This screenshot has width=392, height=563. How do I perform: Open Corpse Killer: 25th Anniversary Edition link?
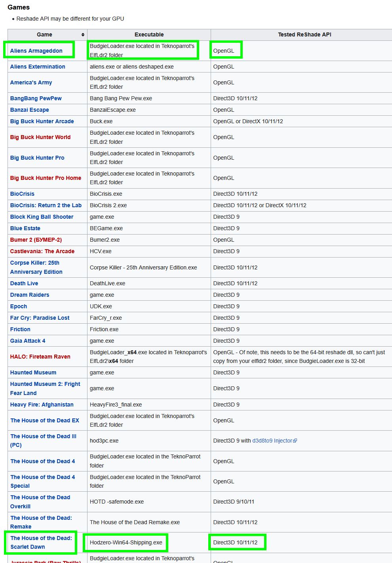[x=36, y=267]
